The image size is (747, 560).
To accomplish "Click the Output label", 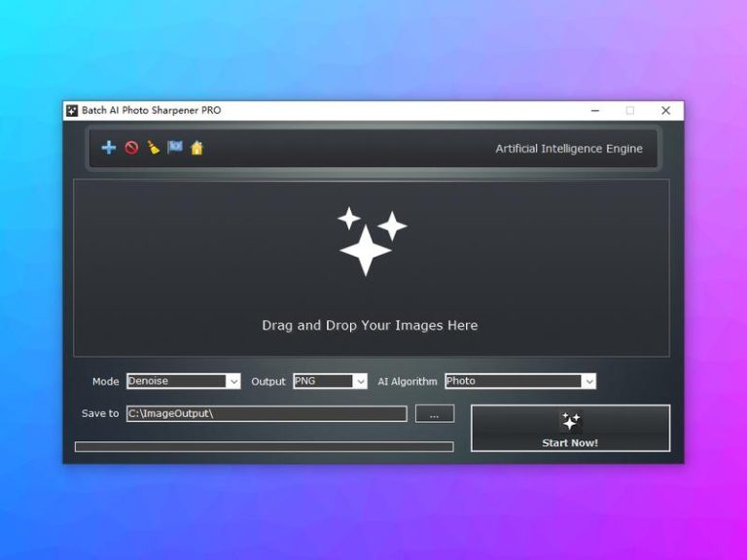I will tap(268, 381).
